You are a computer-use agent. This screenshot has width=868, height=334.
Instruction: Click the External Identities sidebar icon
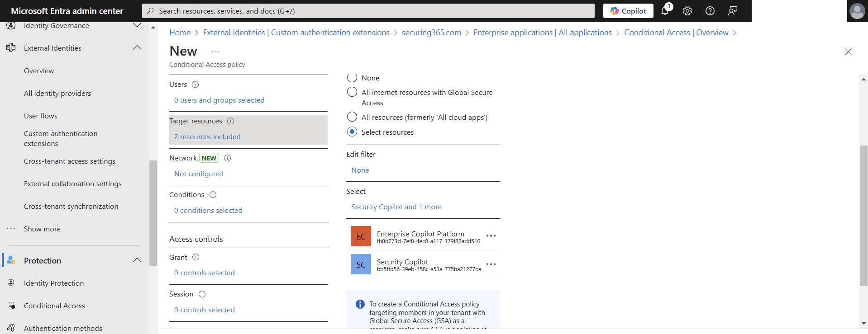point(11,48)
